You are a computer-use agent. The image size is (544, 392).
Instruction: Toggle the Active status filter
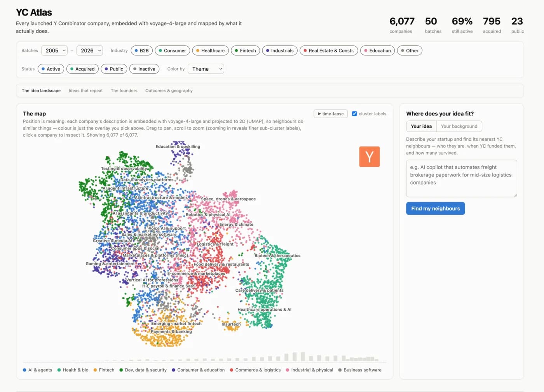[51, 69]
